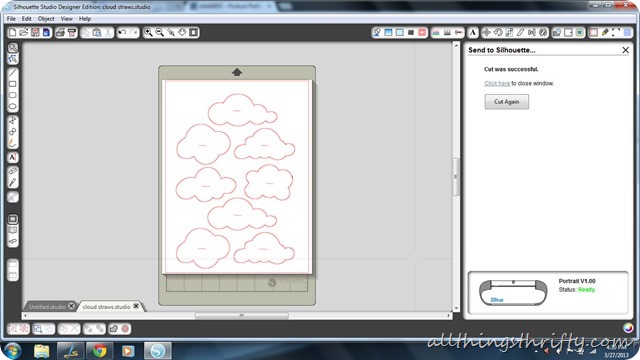Open the Fill Color window icon

[377, 32]
